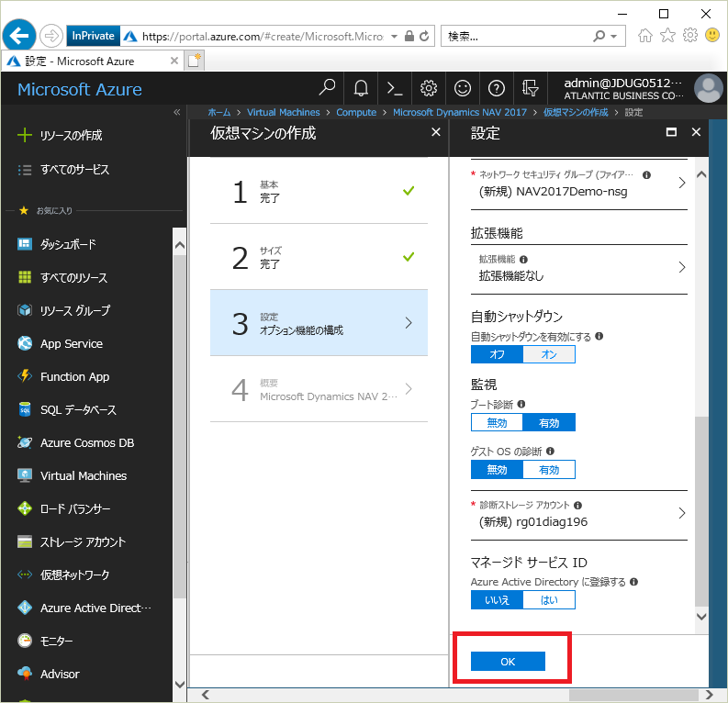Open the search provider dropdown arrow
The image size is (728, 703).
(614, 36)
